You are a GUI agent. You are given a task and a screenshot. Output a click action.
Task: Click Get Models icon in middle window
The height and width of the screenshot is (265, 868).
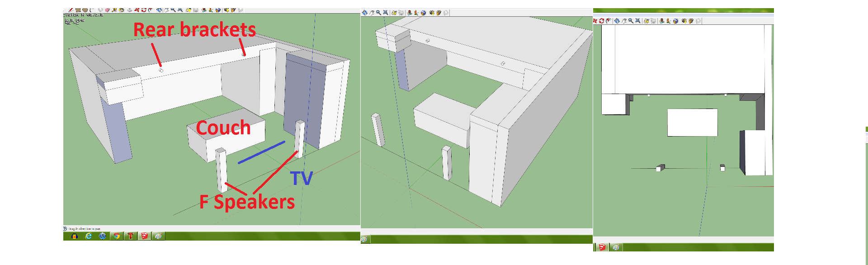tap(432, 13)
